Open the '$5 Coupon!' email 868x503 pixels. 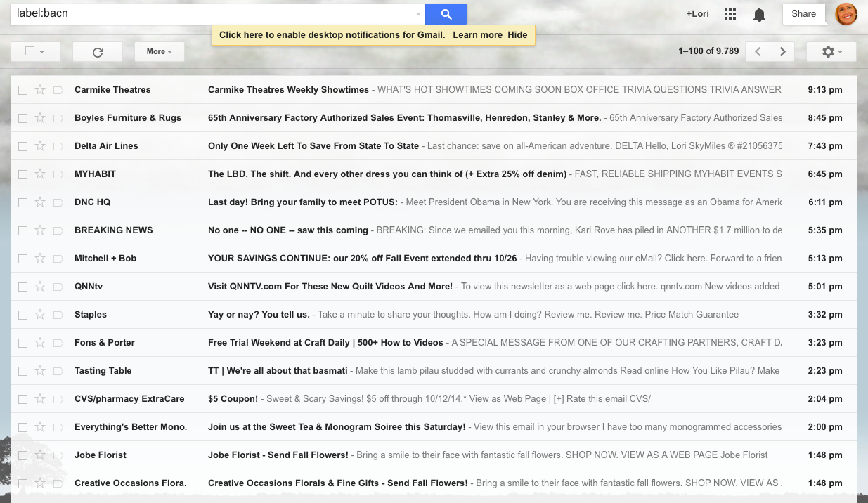click(x=233, y=398)
